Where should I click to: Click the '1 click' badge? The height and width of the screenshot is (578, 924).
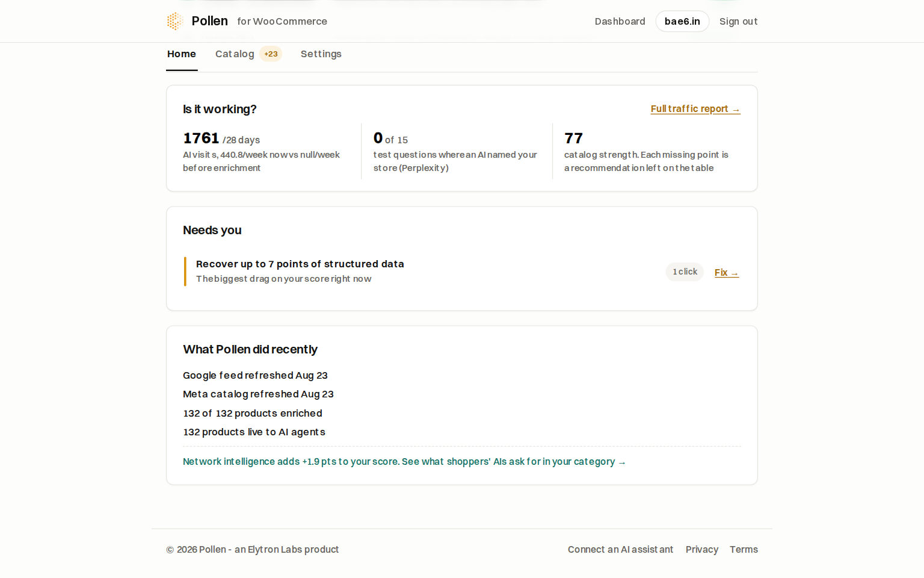(x=685, y=272)
